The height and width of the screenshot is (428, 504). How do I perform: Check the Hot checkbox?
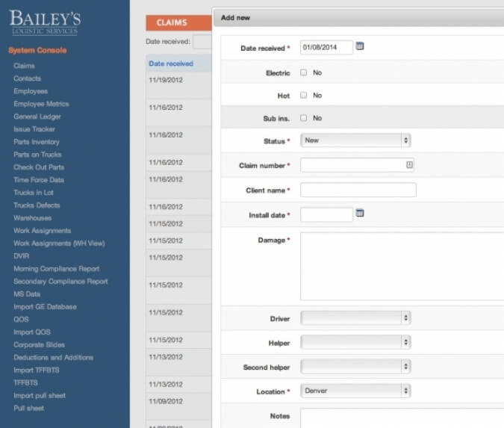(303, 95)
